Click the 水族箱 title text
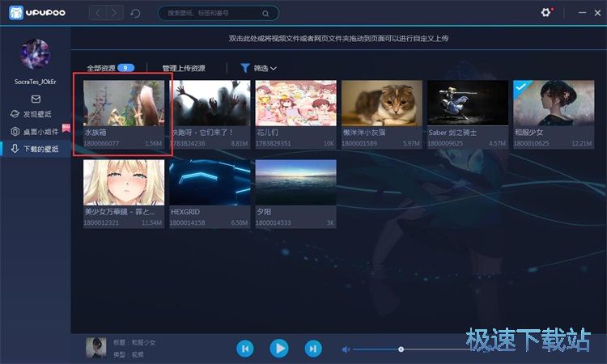Viewport: 607px width, 364px height. [96, 133]
